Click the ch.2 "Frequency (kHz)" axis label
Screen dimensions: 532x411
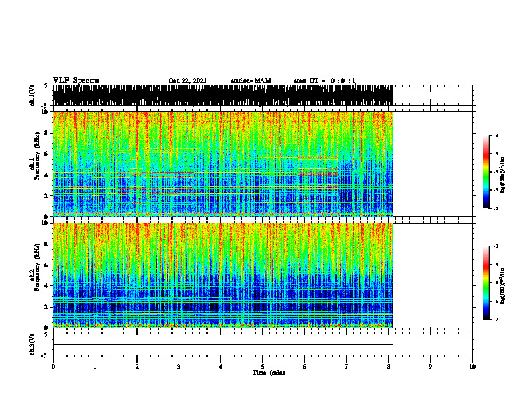click(37, 267)
